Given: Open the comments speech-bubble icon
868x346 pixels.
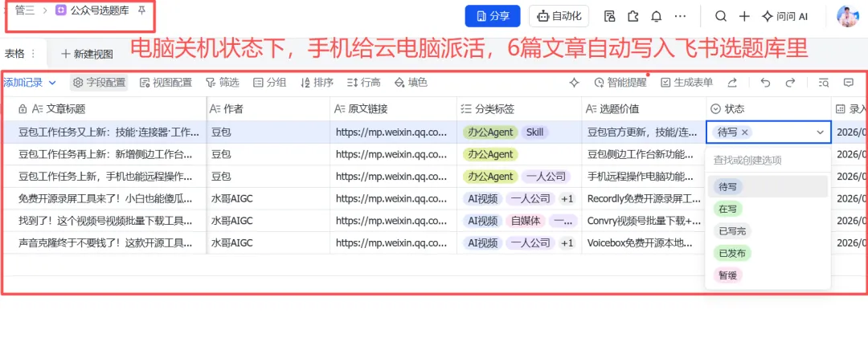Looking at the screenshot, I should click(848, 83).
